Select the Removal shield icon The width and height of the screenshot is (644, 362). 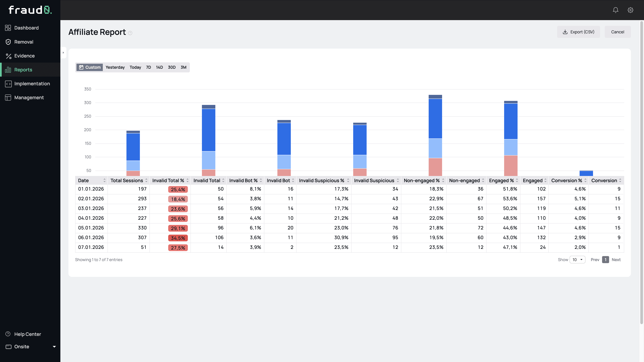coord(8,42)
